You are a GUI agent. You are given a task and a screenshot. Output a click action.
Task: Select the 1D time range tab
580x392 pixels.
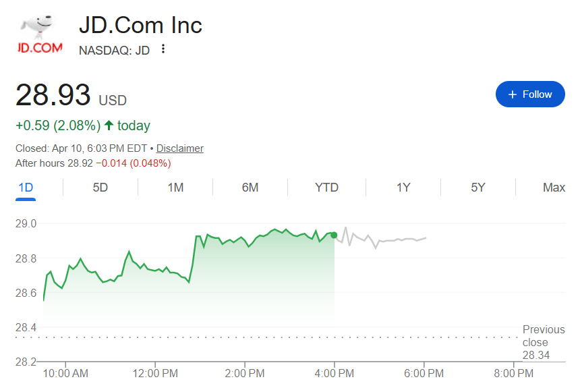click(x=26, y=188)
